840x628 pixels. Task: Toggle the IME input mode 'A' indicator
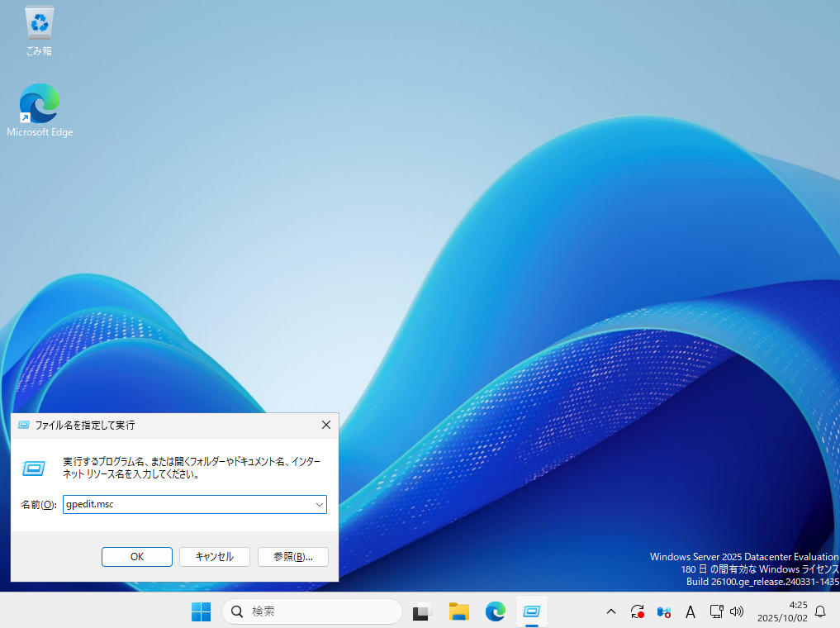691,611
